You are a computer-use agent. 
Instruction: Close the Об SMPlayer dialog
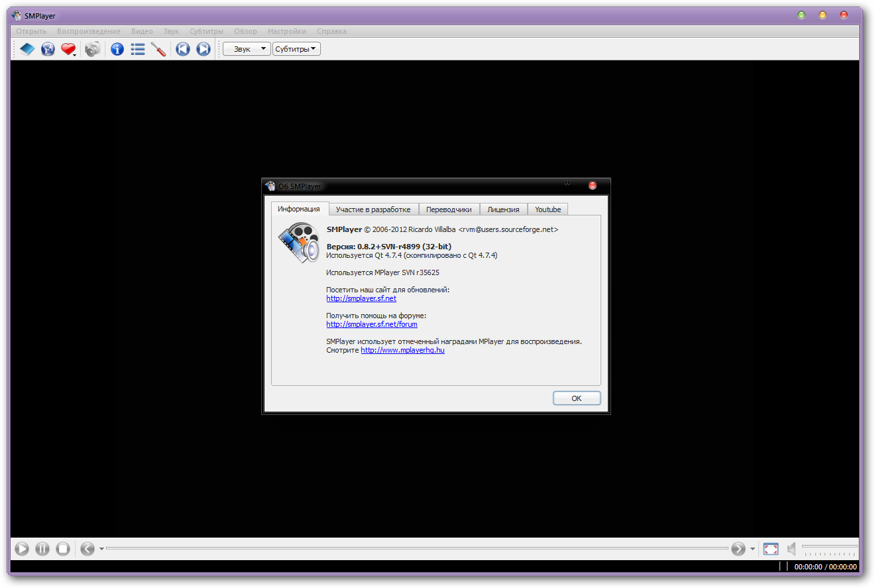point(593,186)
